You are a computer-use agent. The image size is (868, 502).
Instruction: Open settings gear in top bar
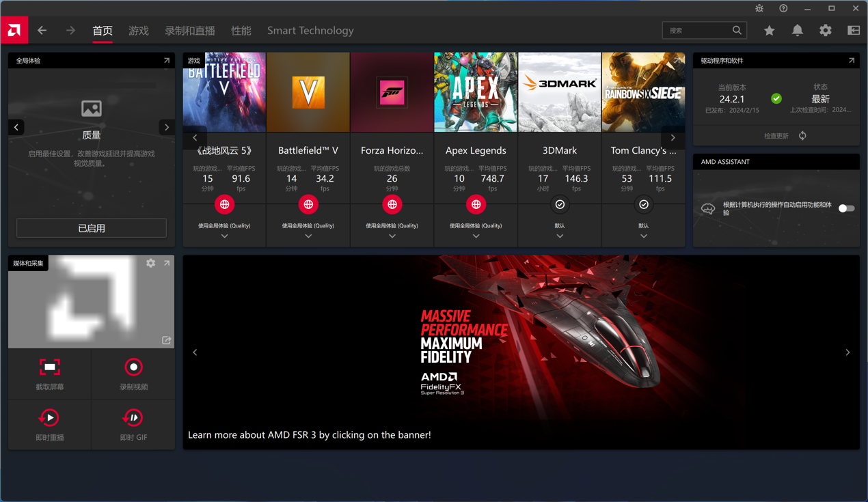(x=825, y=31)
